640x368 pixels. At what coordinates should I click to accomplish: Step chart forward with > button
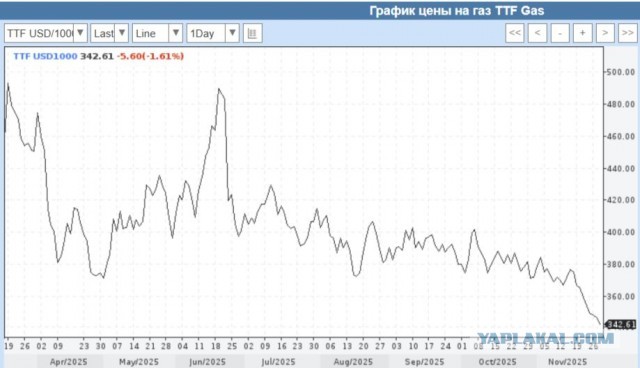click(605, 33)
